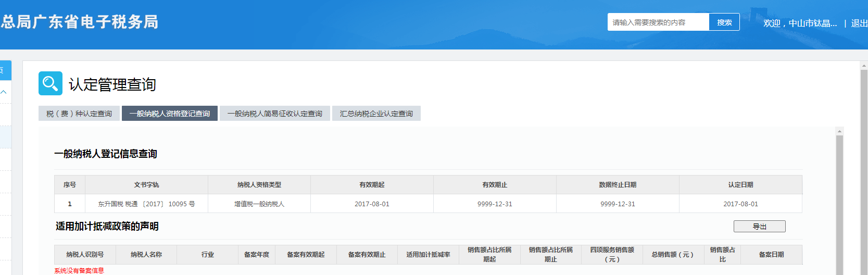Collapse the left sidebar chevron arrow

pos(4,92)
